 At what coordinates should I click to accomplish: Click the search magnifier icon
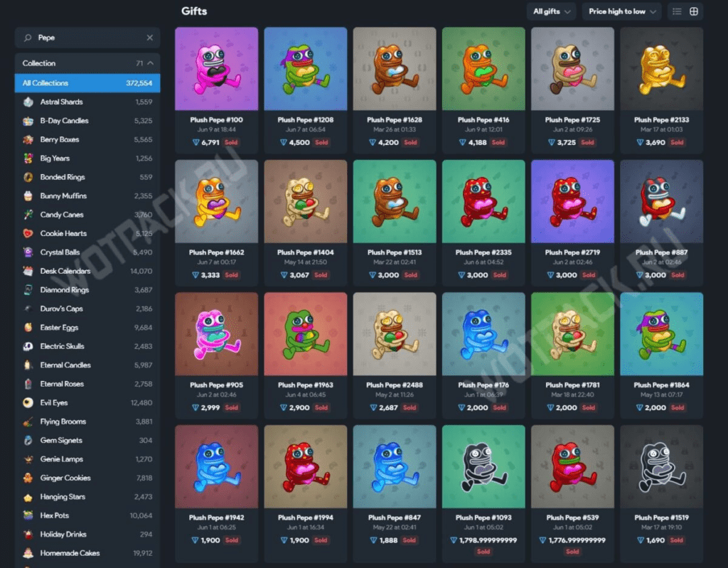pyautogui.click(x=28, y=38)
